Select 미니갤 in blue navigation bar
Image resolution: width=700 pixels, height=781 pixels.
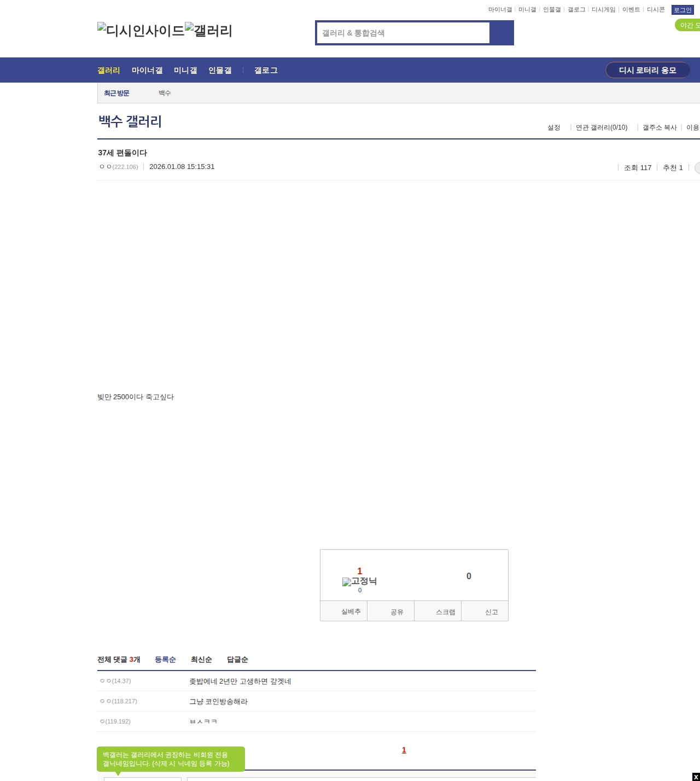click(x=185, y=70)
